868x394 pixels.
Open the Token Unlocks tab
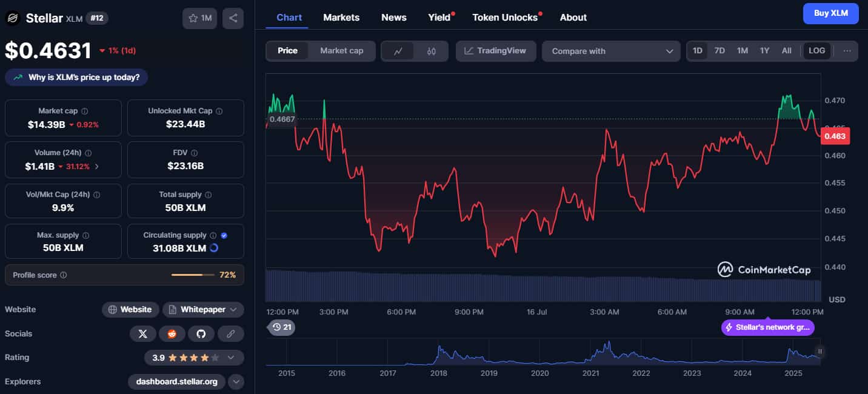point(505,18)
